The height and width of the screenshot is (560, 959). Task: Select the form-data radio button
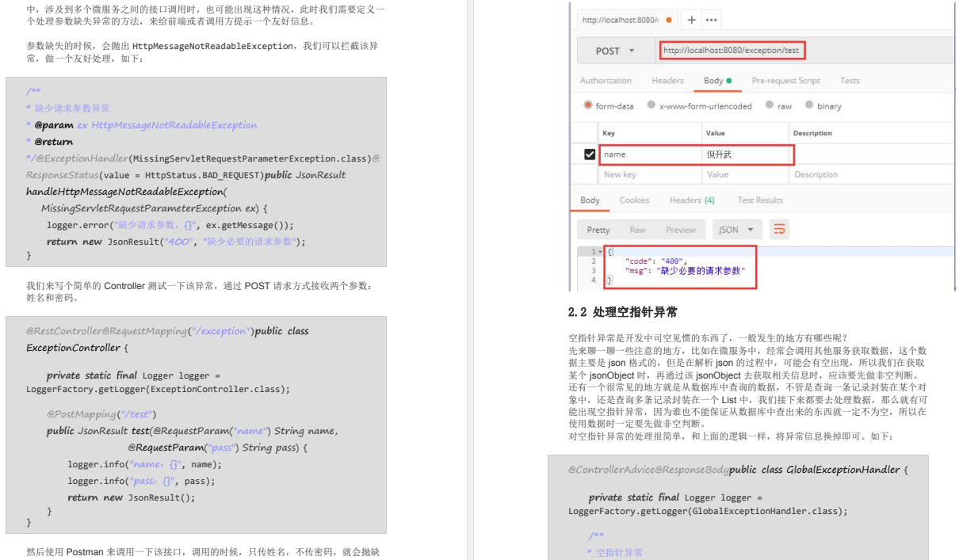pyautogui.click(x=588, y=105)
